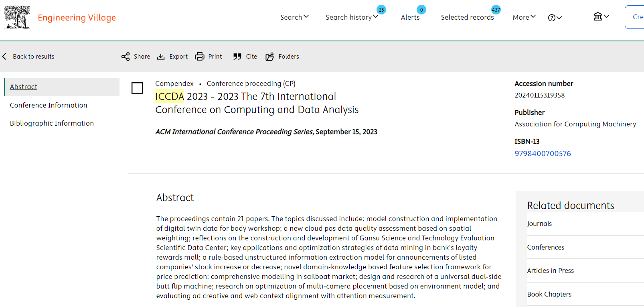Open related Book Chapters
644x307 pixels.
click(549, 294)
